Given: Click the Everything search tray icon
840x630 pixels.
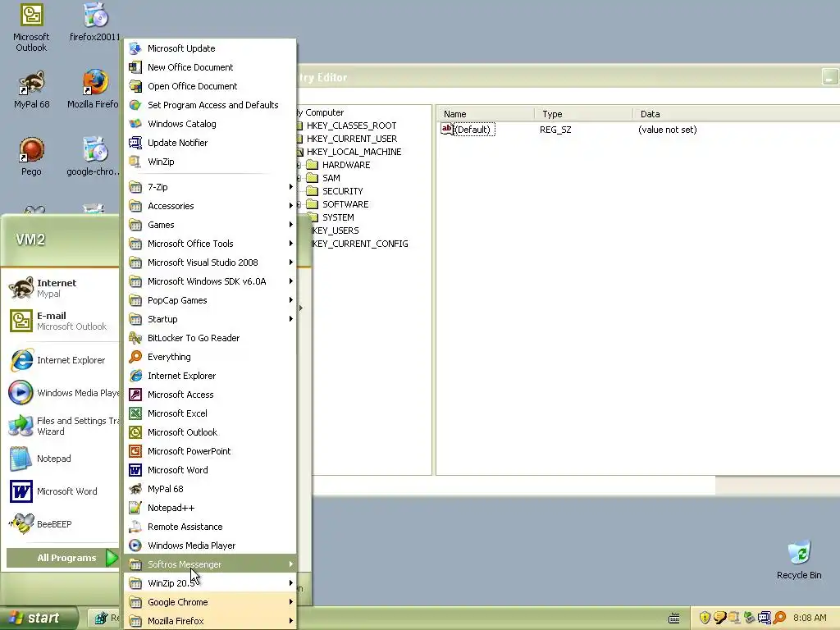Looking at the screenshot, I should tap(779, 618).
